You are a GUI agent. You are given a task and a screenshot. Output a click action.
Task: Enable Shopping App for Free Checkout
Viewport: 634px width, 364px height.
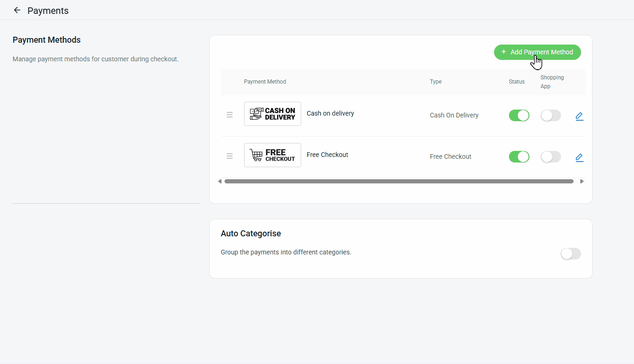click(x=551, y=156)
